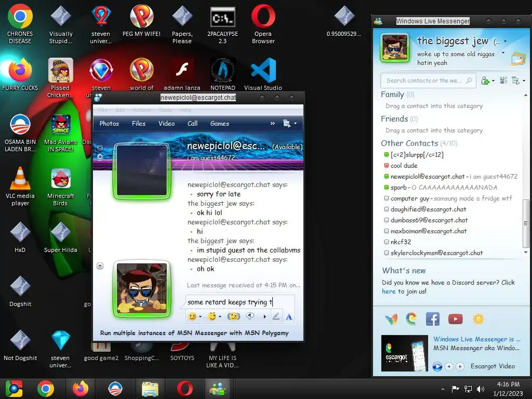
Task: Open File Explorer from the taskbar
Action: point(150,389)
